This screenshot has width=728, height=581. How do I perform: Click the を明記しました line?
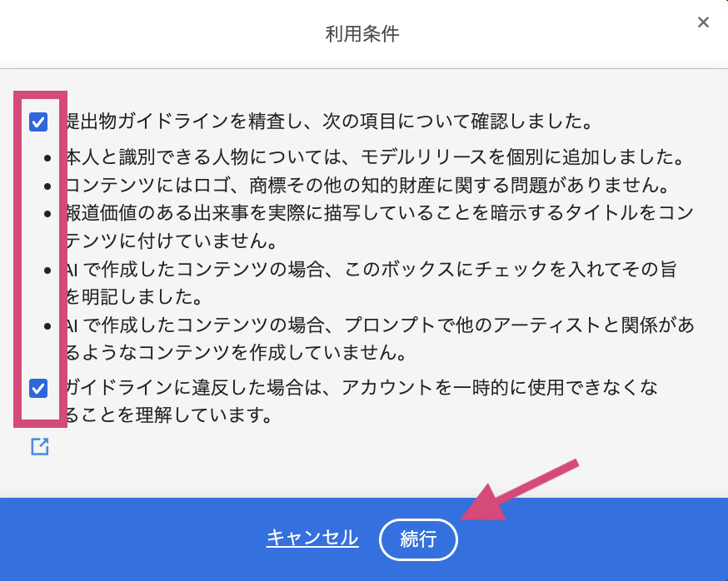[x=134, y=297]
